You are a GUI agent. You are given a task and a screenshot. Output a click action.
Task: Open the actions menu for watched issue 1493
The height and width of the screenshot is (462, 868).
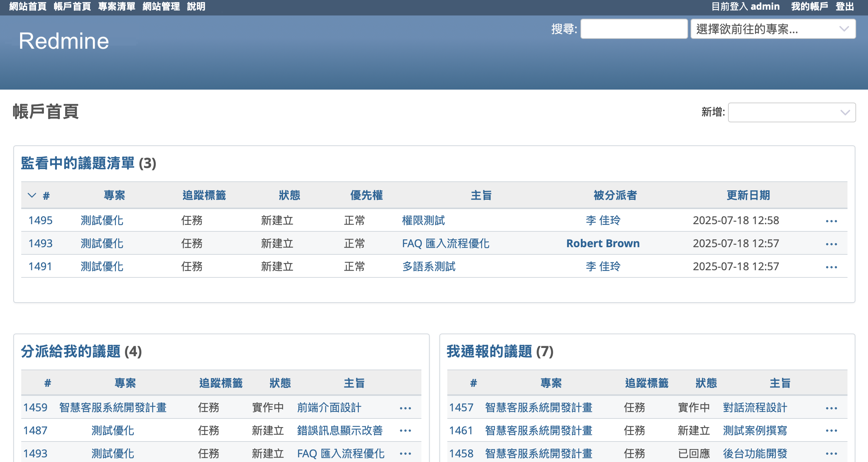tap(831, 244)
